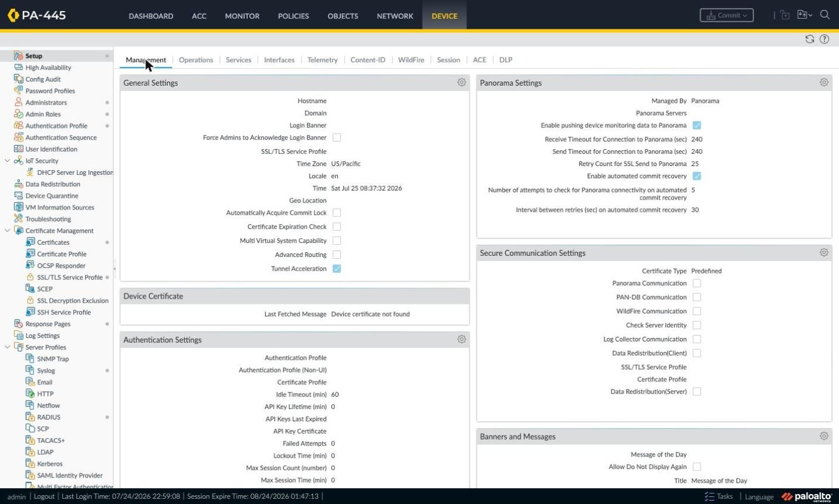
Task: Click the Admin Roles icon
Action: pos(18,114)
